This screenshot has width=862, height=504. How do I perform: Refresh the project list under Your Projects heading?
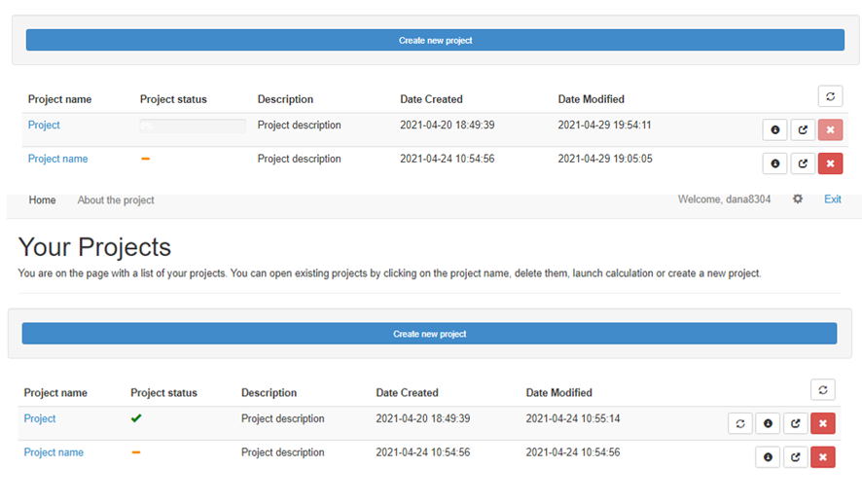pyautogui.click(x=823, y=390)
